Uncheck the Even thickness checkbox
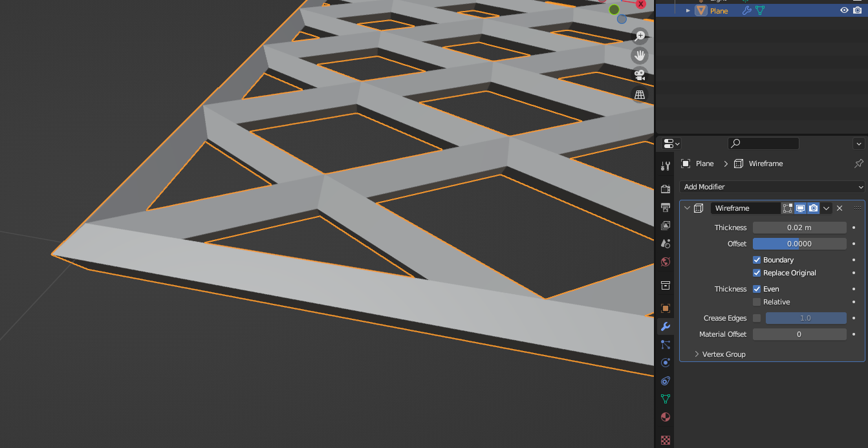Image resolution: width=868 pixels, height=448 pixels. click(x=757, y=289)
